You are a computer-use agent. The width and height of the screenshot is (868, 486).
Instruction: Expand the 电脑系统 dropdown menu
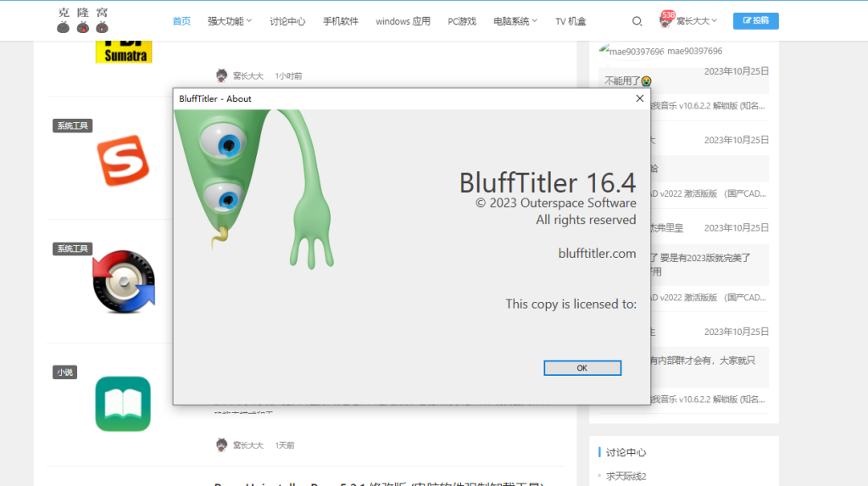(x=515, y=21)
